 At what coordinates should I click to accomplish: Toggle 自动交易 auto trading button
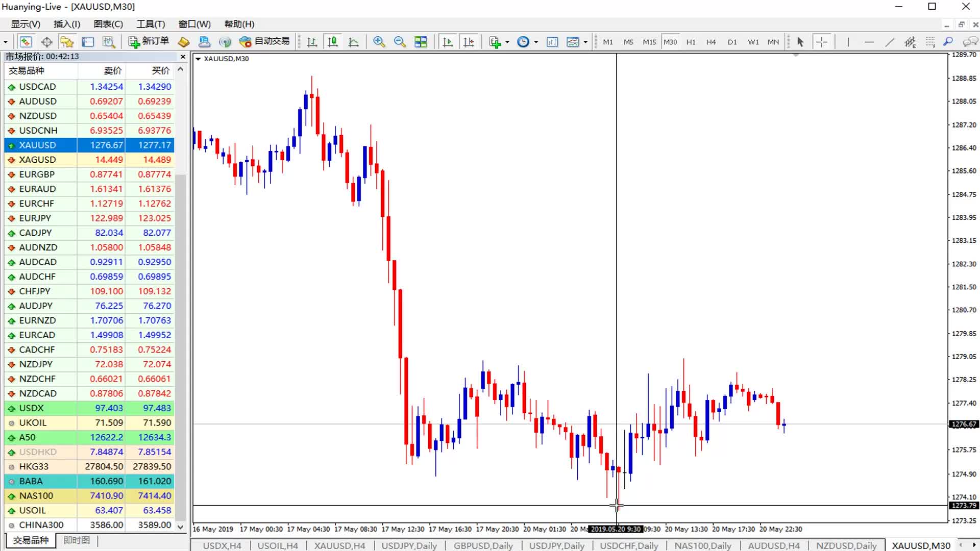tap(264, 41)
